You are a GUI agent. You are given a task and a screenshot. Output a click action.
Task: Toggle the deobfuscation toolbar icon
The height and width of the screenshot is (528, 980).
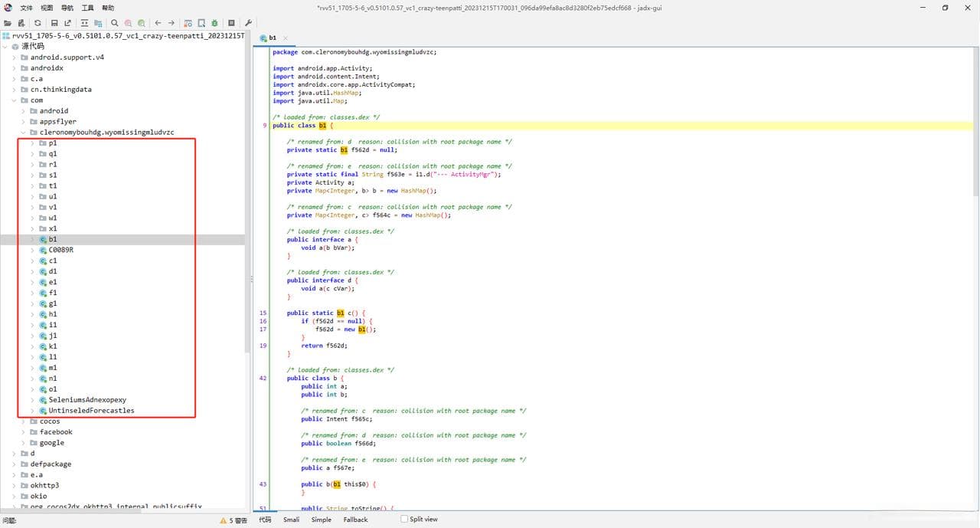pyautogui.click(x=188, y=23)
